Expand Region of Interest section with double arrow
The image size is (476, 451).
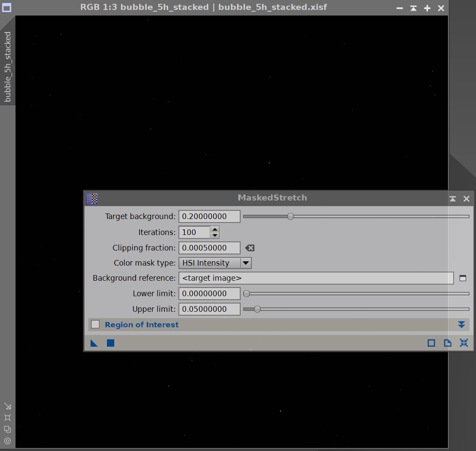coord(461,324)
